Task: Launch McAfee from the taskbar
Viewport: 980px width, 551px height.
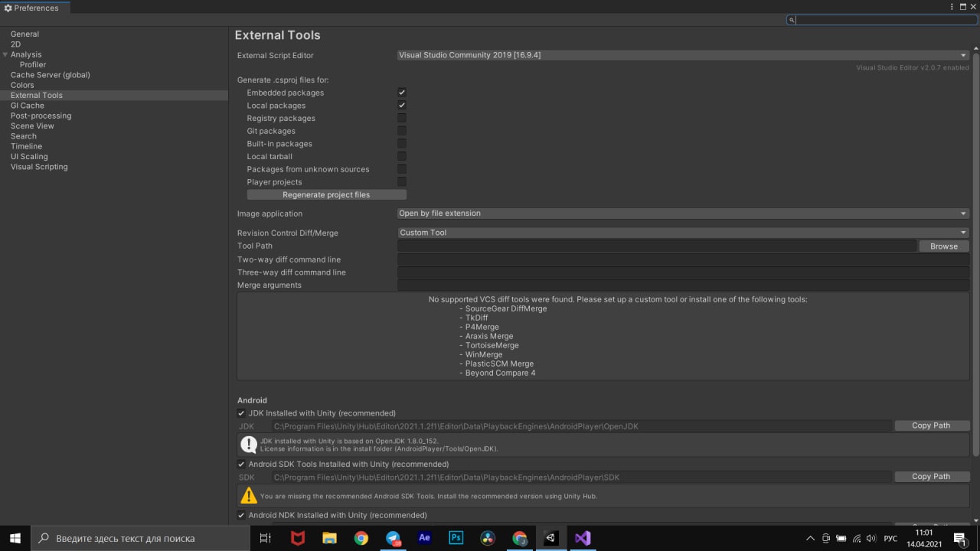Action: (x=298, y=538)
